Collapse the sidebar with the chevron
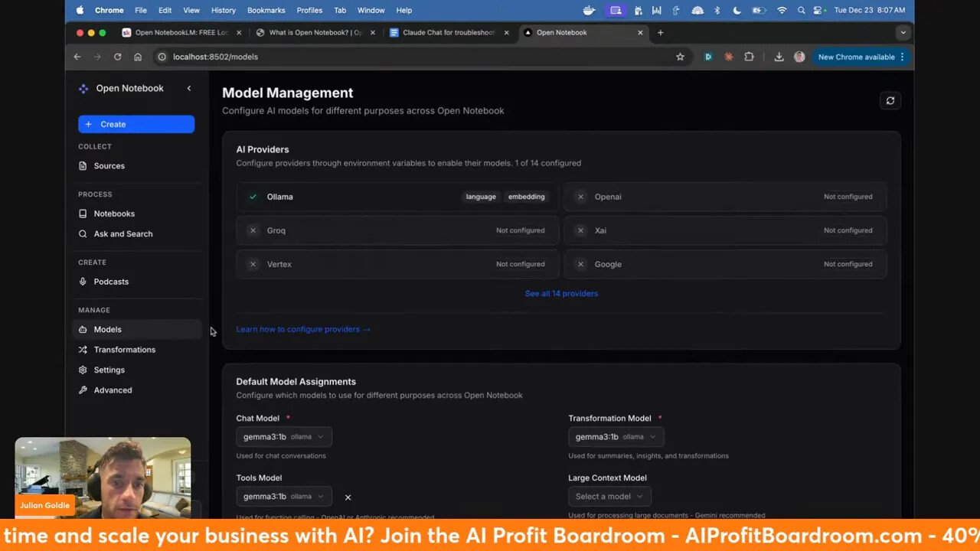 point(189,88)
